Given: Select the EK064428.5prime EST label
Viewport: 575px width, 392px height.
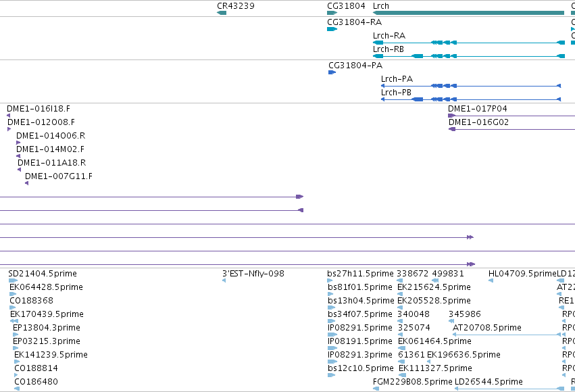Looking at the screenshot, I should click(x=46, y=287).
